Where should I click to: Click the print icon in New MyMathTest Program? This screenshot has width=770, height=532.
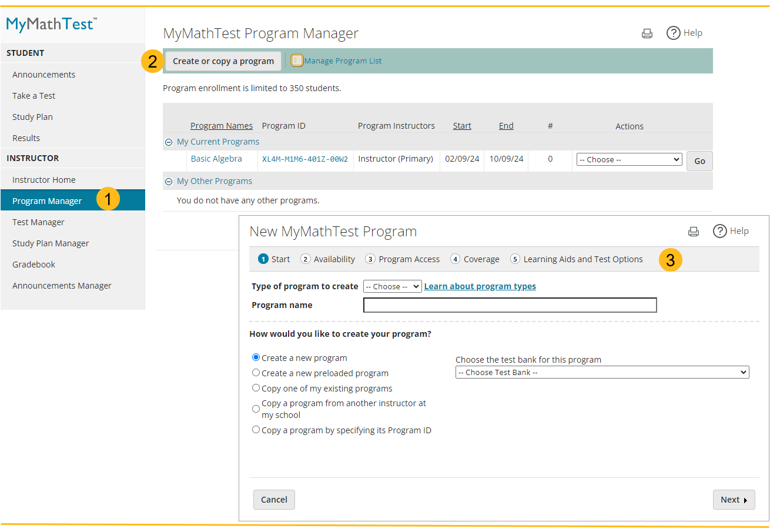point(694,232)
